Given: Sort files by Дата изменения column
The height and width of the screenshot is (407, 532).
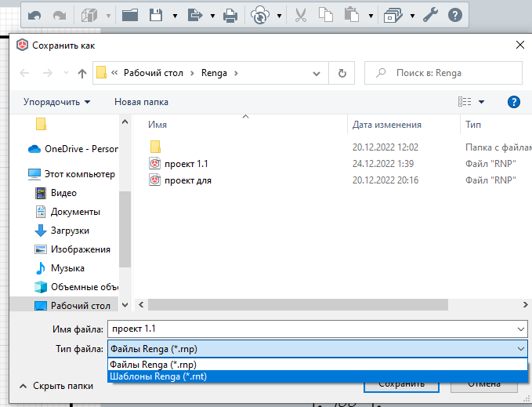Looking at the screenshot, I should [387, 125].
